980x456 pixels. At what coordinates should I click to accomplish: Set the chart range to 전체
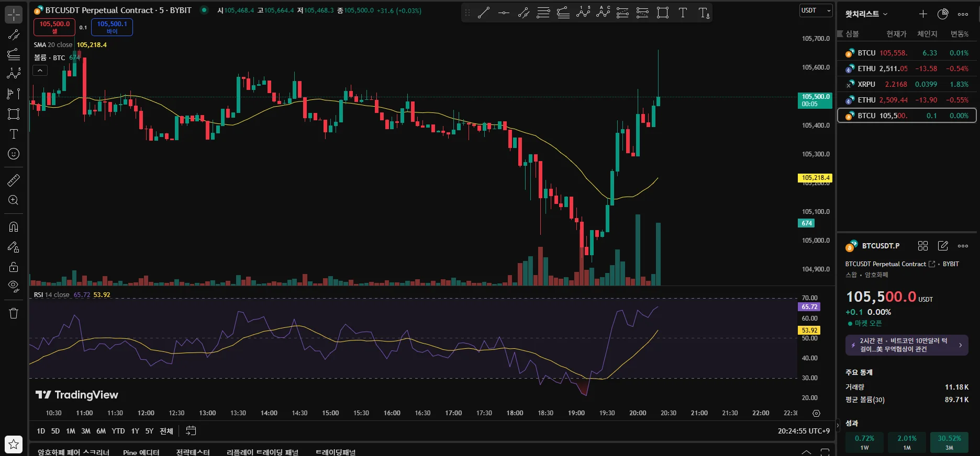[x=166, y=431]
